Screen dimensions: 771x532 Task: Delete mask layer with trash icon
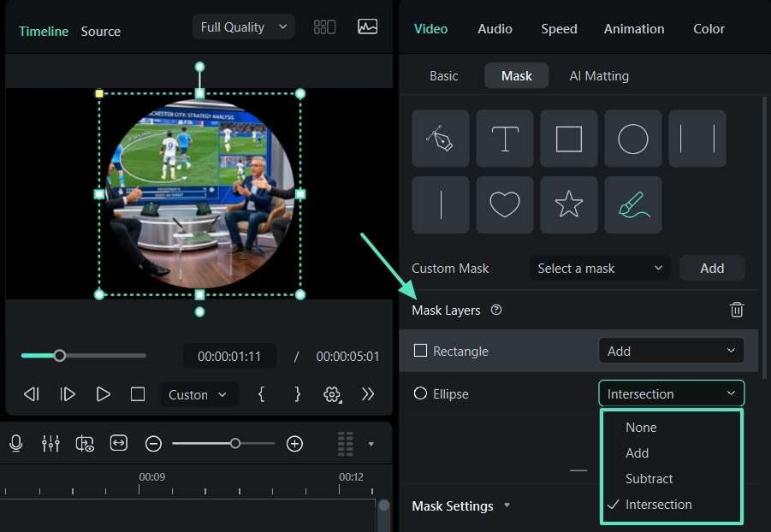point(737,310)
